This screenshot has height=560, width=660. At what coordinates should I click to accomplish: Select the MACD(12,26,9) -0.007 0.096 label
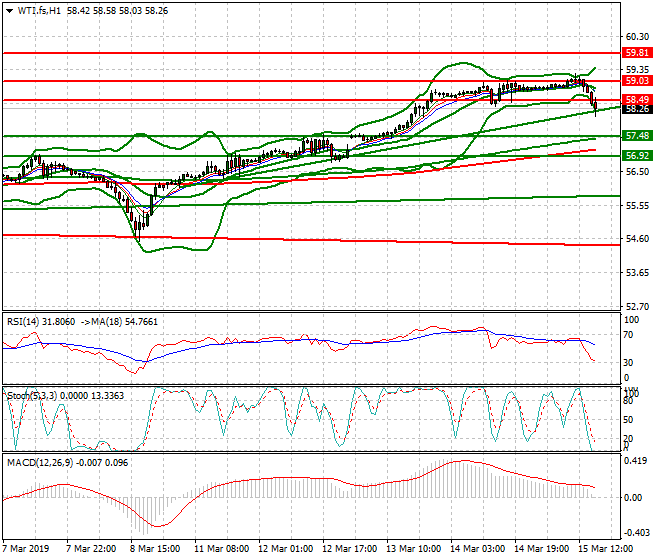[x=67, y=463]
